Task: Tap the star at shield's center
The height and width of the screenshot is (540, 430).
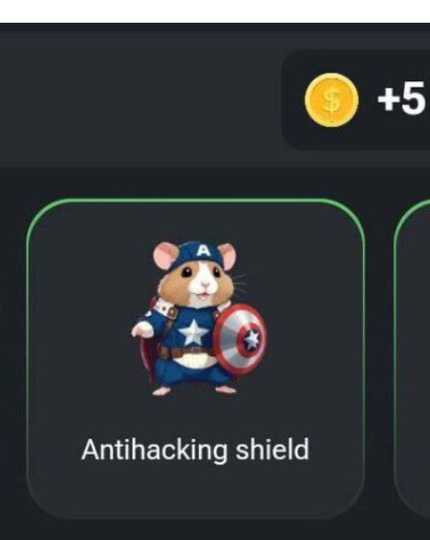Action: tap(252, 340)
